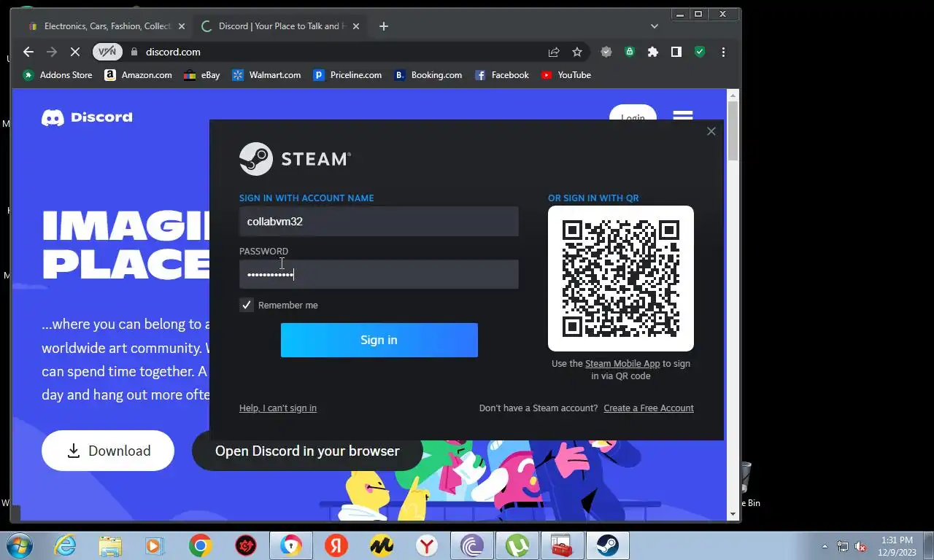Viewport: 934px width, 560px height.
Task: Click into the Steam password field
Action: tap(379, 274)
